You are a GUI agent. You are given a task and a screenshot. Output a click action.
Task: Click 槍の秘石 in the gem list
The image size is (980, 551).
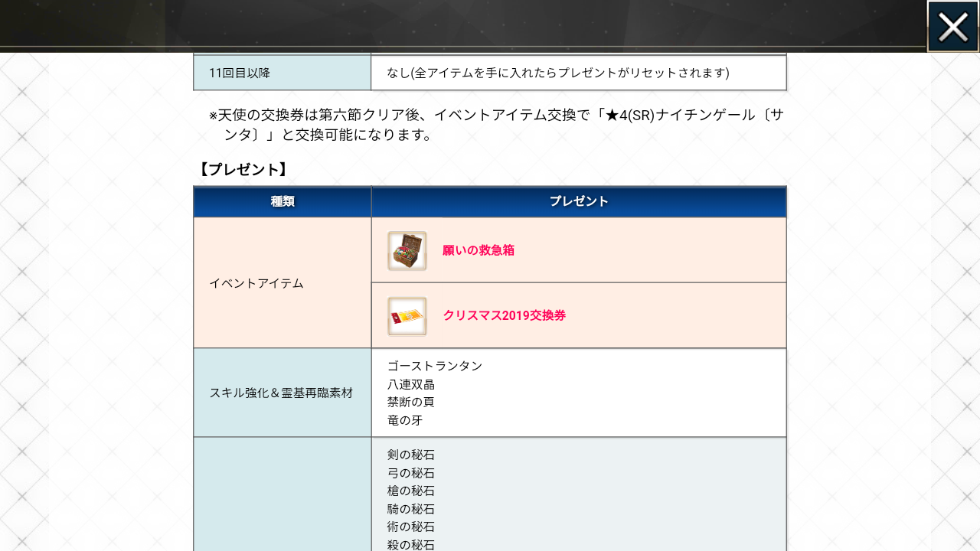410,491
